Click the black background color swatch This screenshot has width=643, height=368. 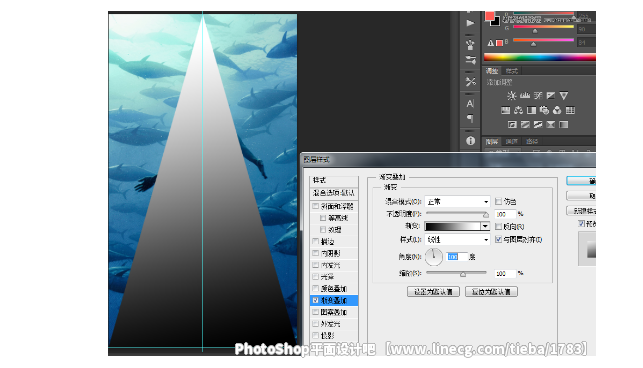point(496,22)
